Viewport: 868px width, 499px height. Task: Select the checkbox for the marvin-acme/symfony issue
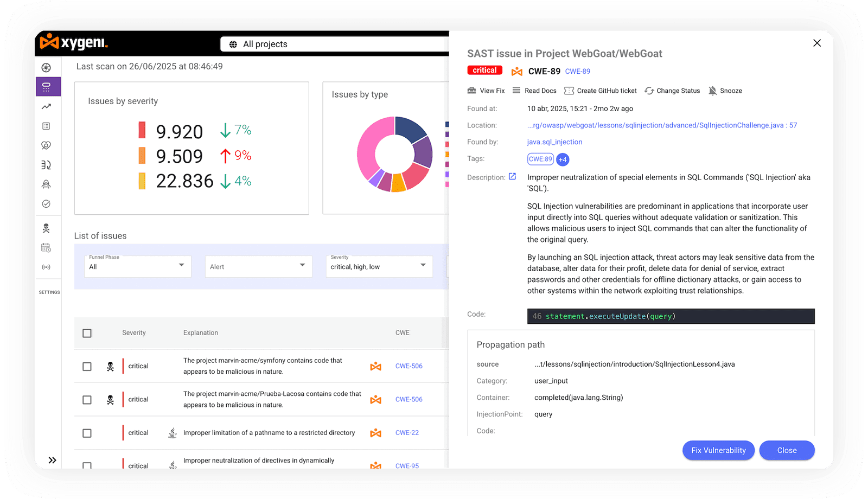coord(87,366)
